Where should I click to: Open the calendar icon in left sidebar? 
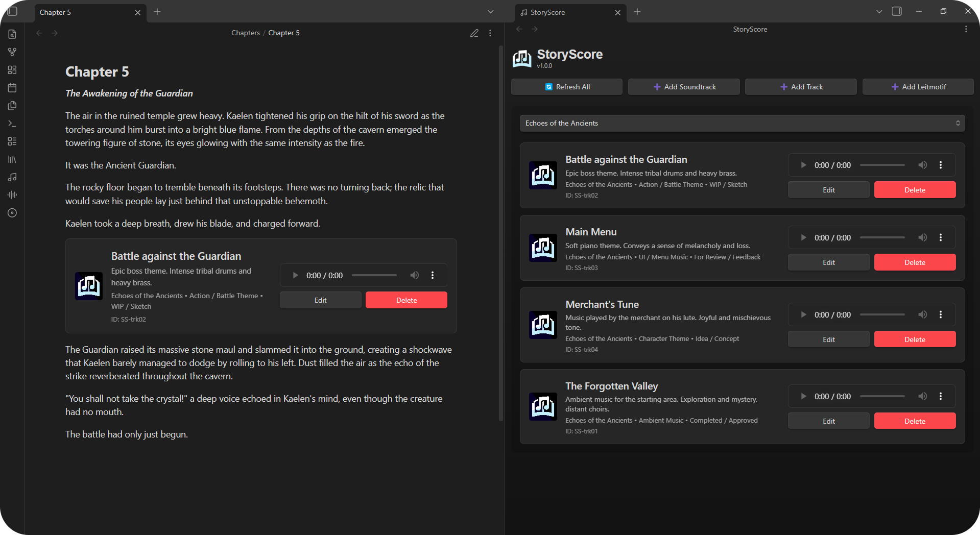coord(12,88)
